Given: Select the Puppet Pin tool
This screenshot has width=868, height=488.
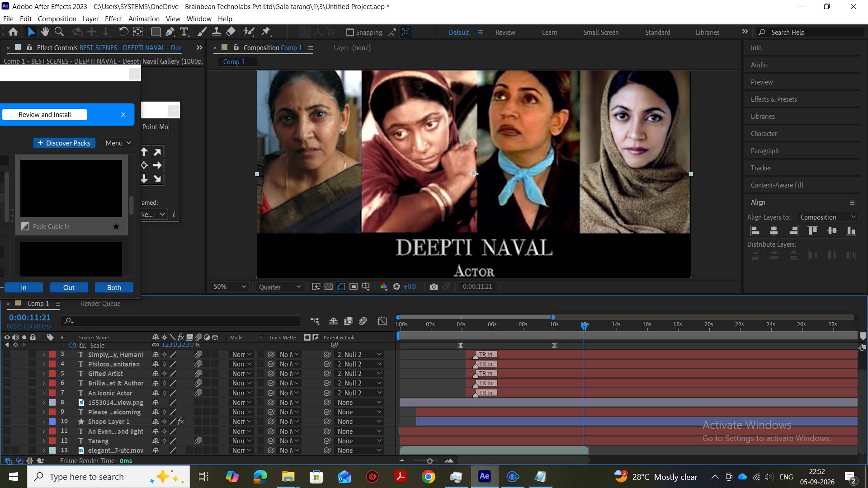Looking at the screenshot, I should [x=266, y=32].
